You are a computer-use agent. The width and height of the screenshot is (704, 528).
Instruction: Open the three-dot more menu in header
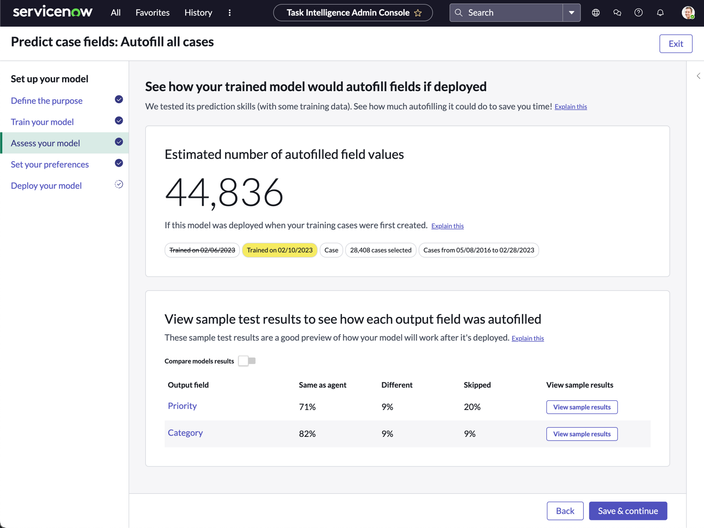(x=229, y=13)
